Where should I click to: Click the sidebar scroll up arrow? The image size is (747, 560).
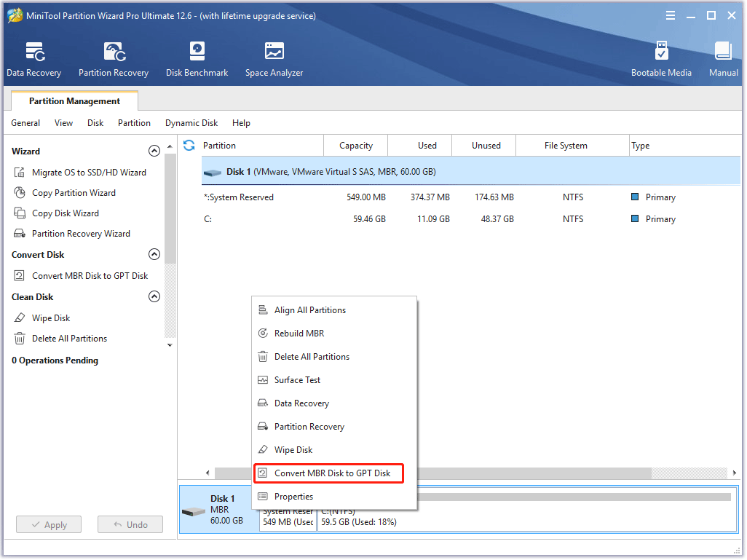coord(170,147)
